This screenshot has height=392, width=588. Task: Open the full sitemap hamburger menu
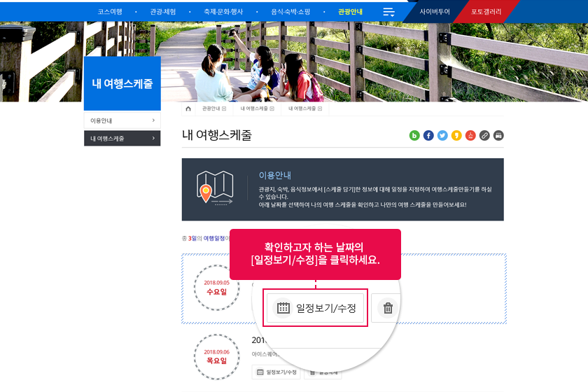coord(389,12)
